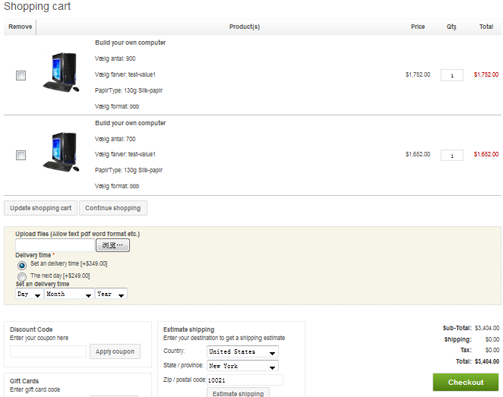This screenshot has width=503, height=397.
Task: Click the Zip / postal code field
Action: click(245, 380)
